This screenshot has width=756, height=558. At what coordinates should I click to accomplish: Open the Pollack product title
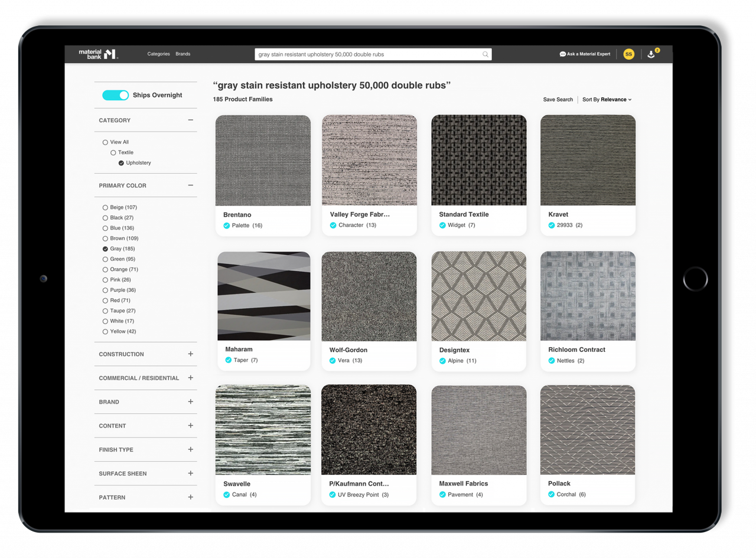click(559, 484)
